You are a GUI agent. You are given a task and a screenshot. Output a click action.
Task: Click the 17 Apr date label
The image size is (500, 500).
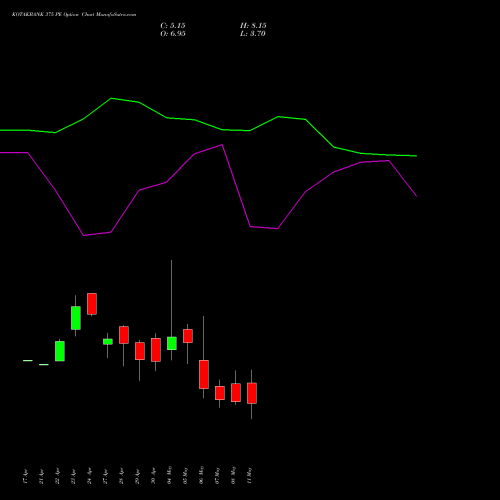(x=26, y=476)
